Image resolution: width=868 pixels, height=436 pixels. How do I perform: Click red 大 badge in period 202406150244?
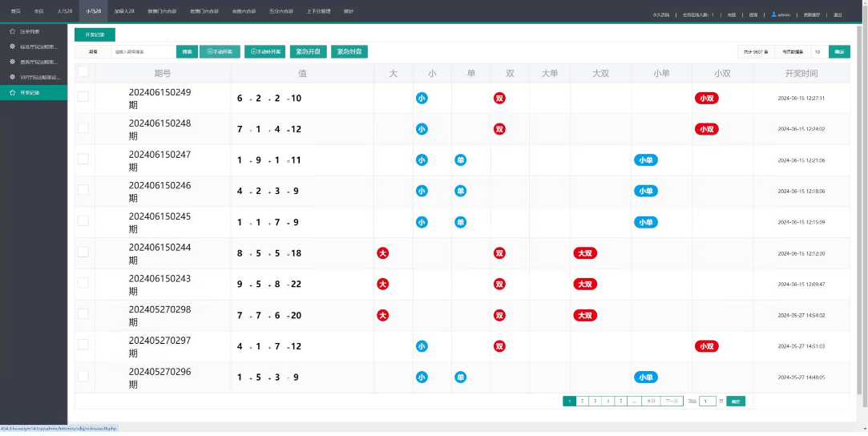(x=383, y=253)
